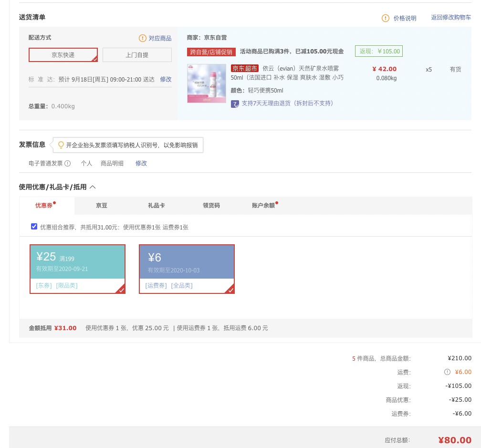Click the -¥105.00 cashback value

(x=458, y=386)
